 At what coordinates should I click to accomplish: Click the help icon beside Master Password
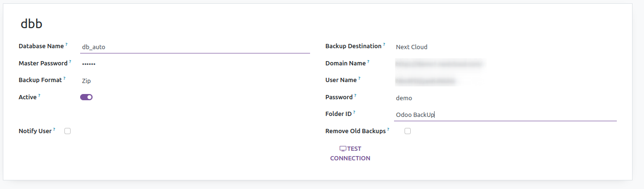[70, 61]
